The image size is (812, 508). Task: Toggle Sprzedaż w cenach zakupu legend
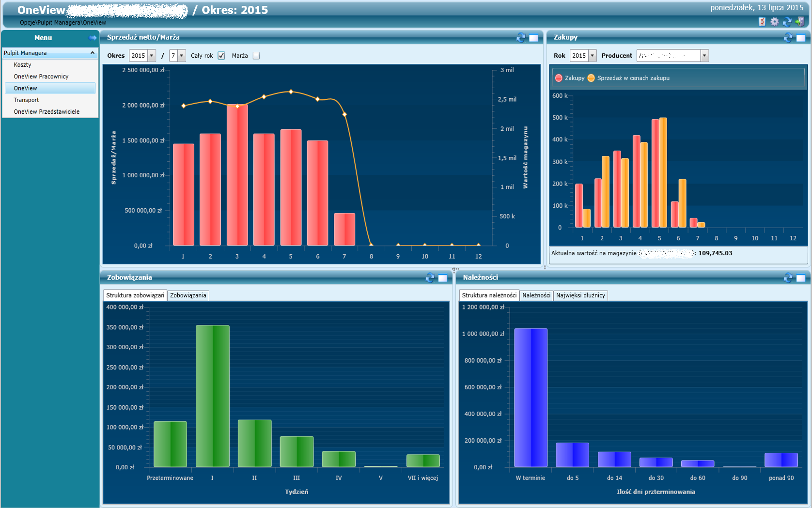628,78
